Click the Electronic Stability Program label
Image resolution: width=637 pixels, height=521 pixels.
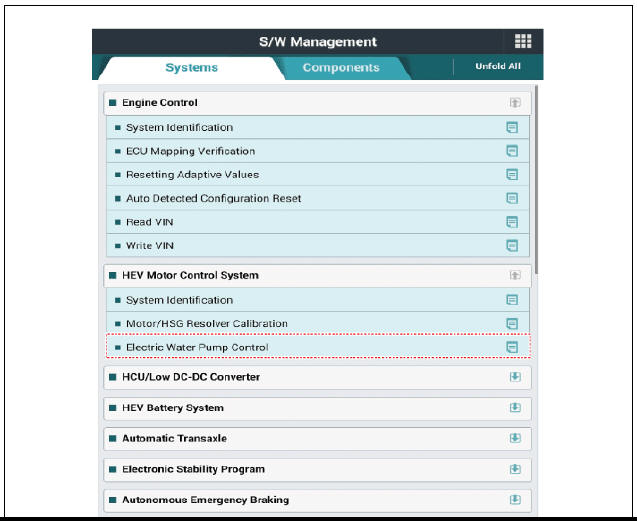[193, 469]
